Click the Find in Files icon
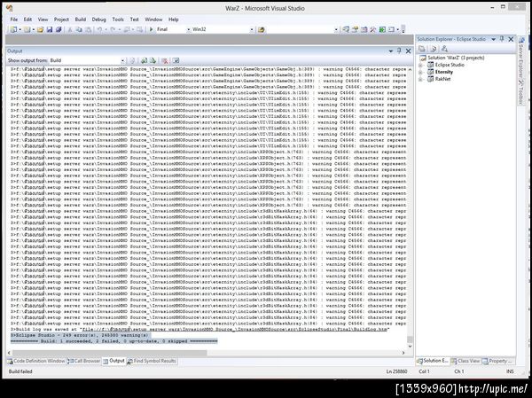 (262, 29)
